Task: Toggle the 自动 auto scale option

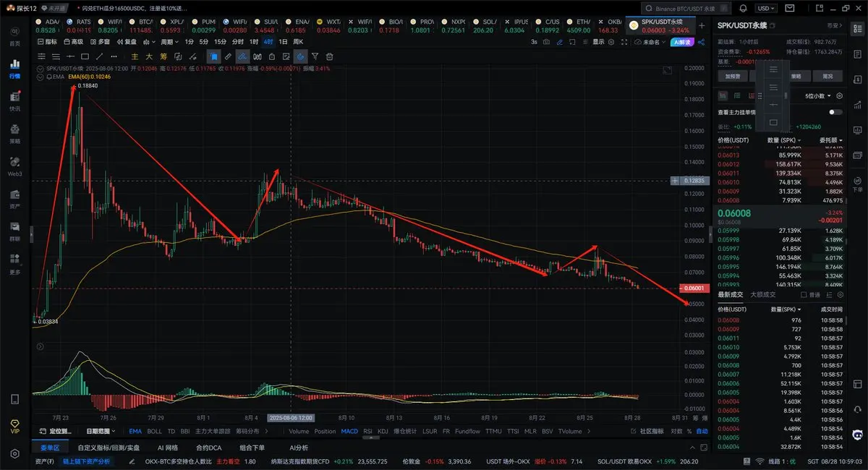Action: tap(702, 431)
